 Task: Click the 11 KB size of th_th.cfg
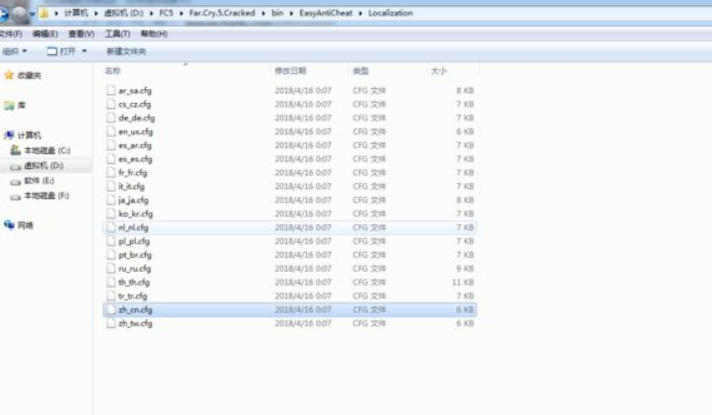point(463,282)
